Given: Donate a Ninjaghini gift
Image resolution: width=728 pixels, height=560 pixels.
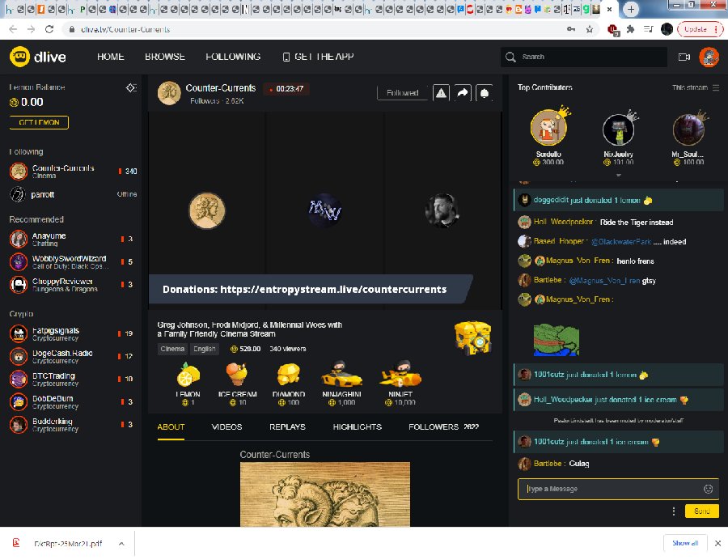Looking at the screenshot, I should pyautogui.click(x=341, y=384).
